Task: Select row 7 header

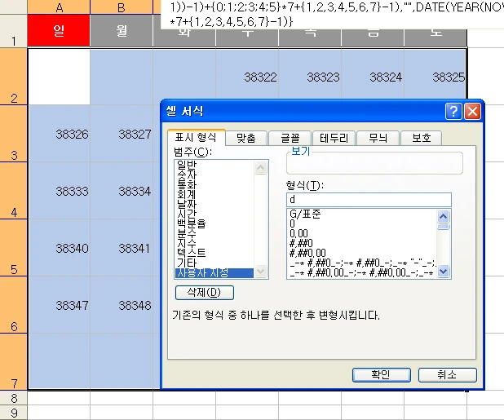Action: point(14,362)
